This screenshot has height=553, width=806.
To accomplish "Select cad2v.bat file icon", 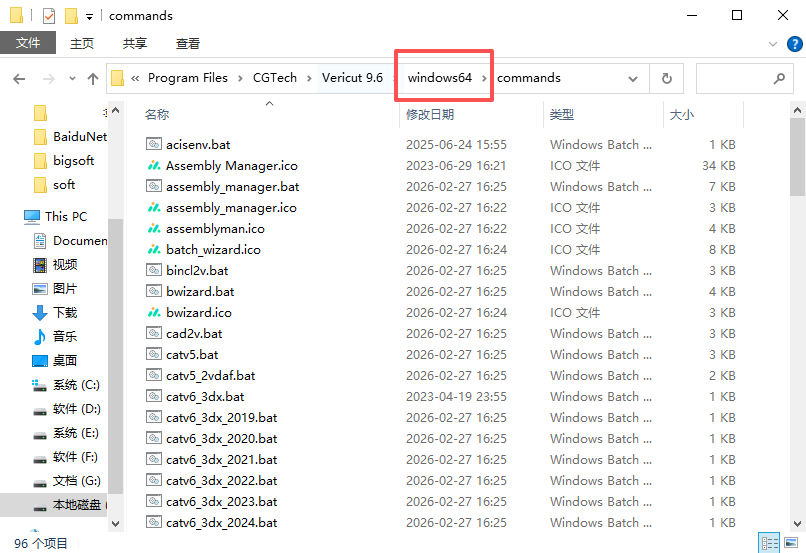I will click(x=154, y=333).
